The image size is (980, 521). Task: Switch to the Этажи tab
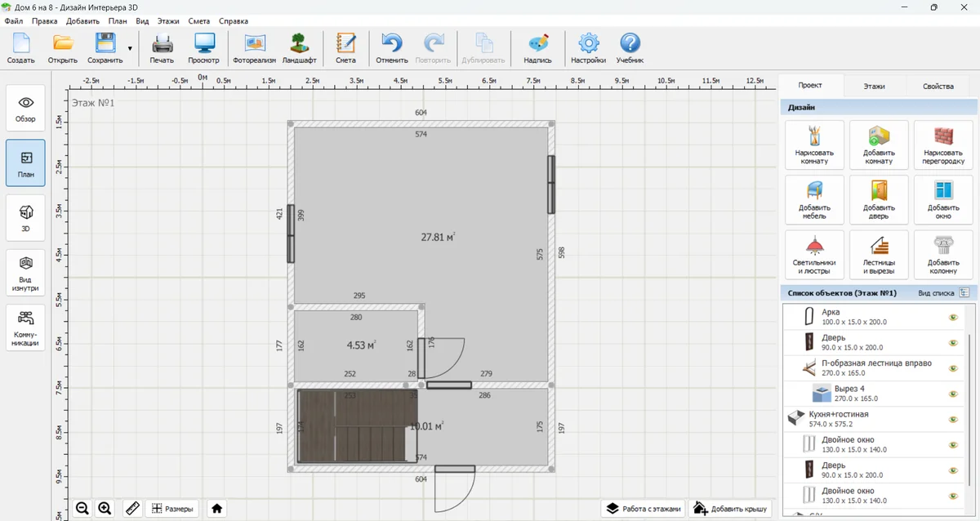click(874, 86)
